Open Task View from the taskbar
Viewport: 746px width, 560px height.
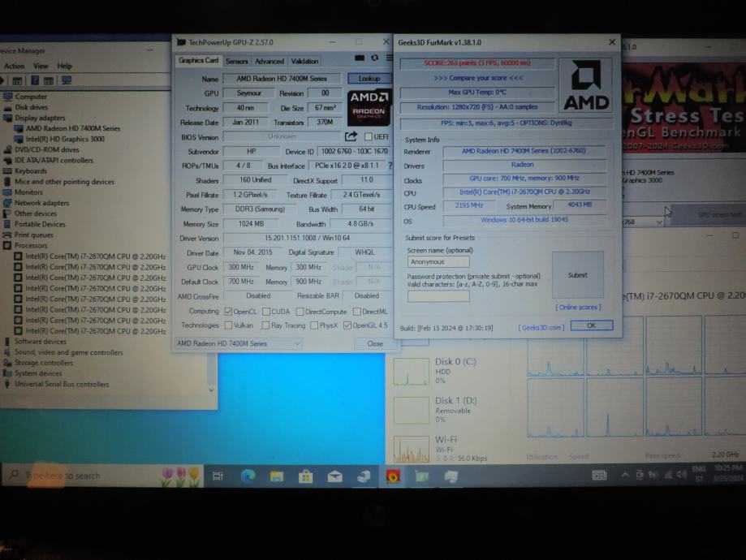click(218, 476)
